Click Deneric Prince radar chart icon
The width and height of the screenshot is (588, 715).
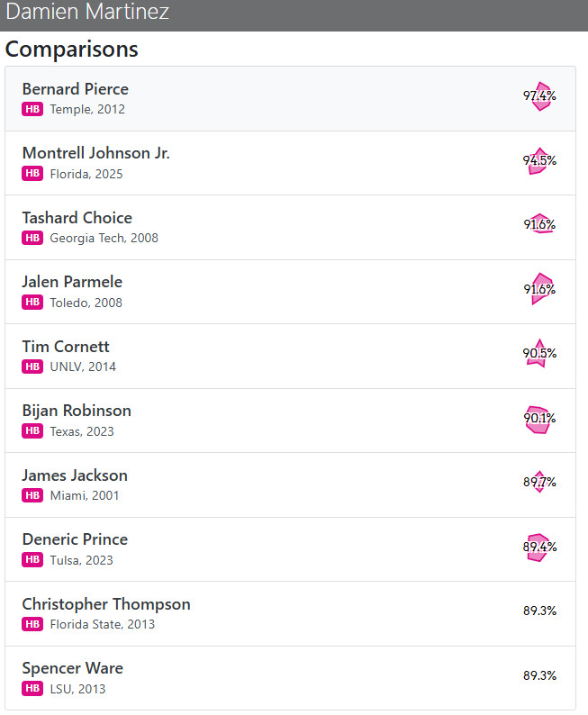click(x=539, y=547)
